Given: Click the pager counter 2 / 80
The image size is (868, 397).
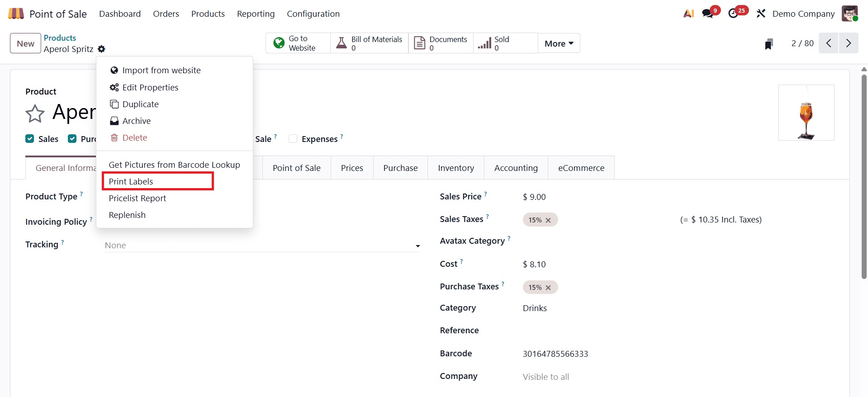Looking at the screenshot, I should click(802, 43).
